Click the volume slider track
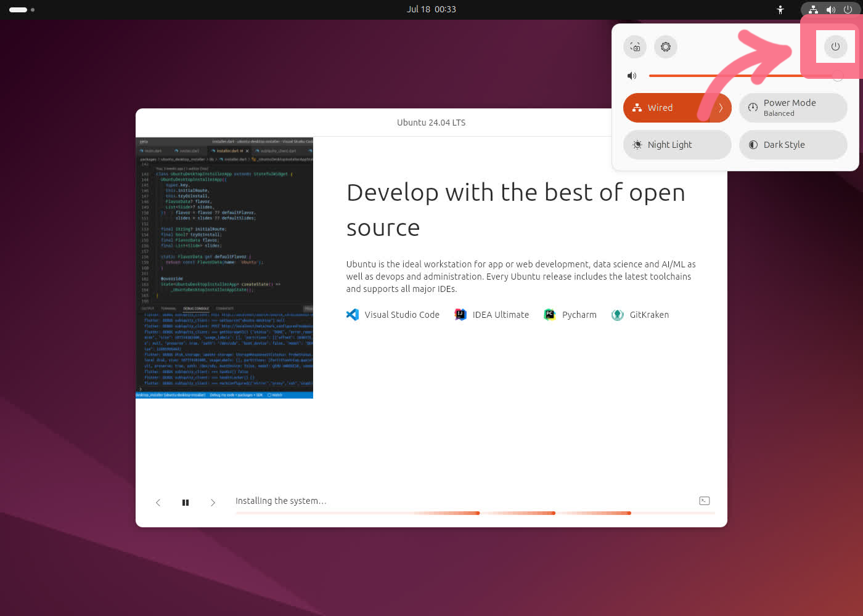 point(740,76)
